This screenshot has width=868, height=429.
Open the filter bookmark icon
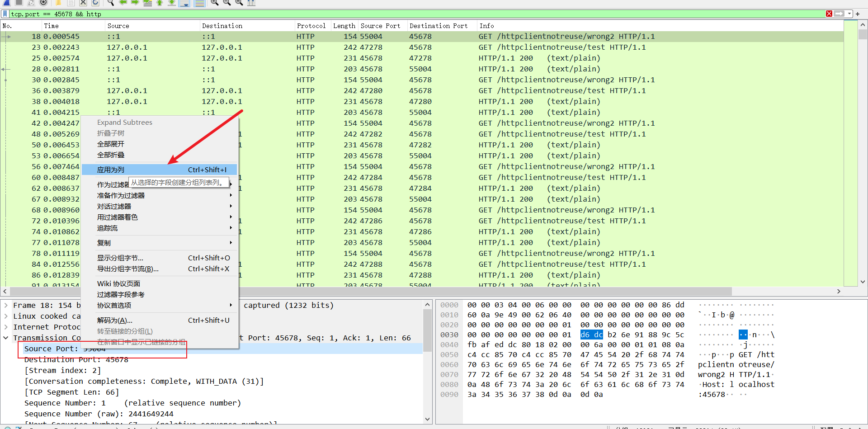5,14
